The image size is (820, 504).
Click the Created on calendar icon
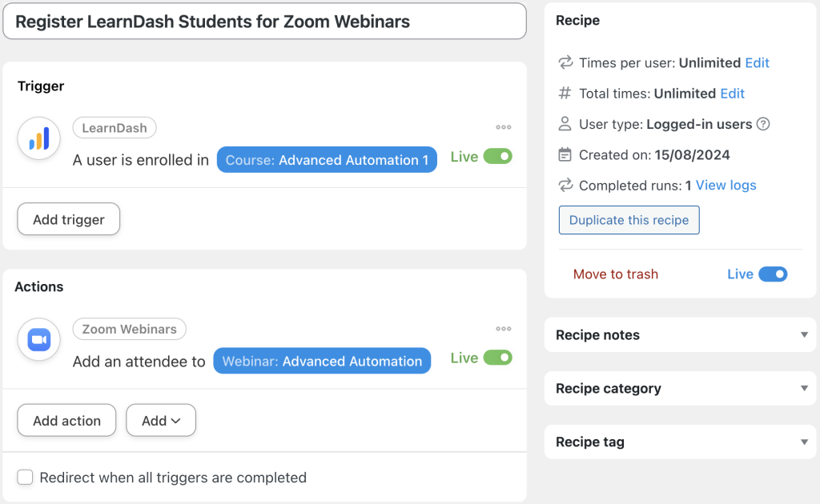565,154
